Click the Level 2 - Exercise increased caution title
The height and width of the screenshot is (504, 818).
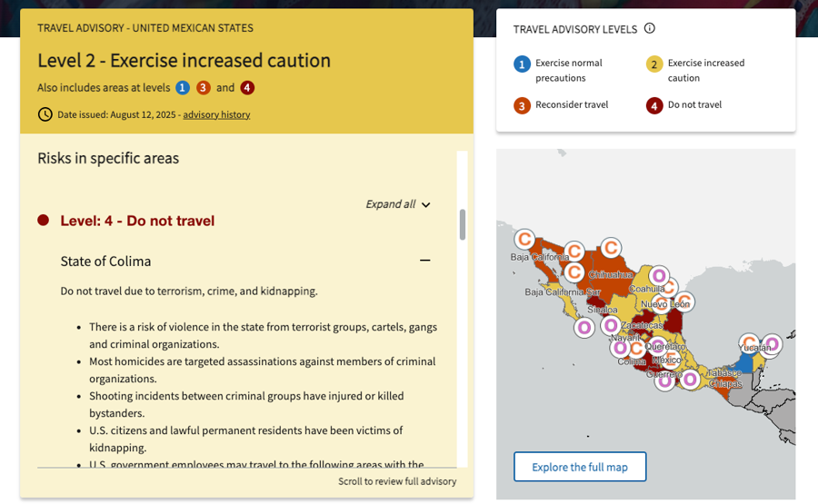(x=185, y=61)
